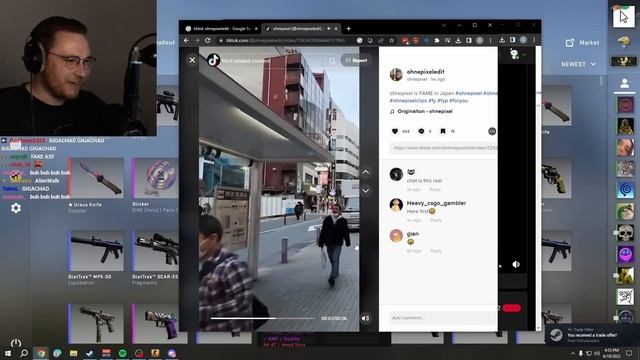Go to next video with down chevron
This screenshot has width=640, height=360.
point(366,191)
